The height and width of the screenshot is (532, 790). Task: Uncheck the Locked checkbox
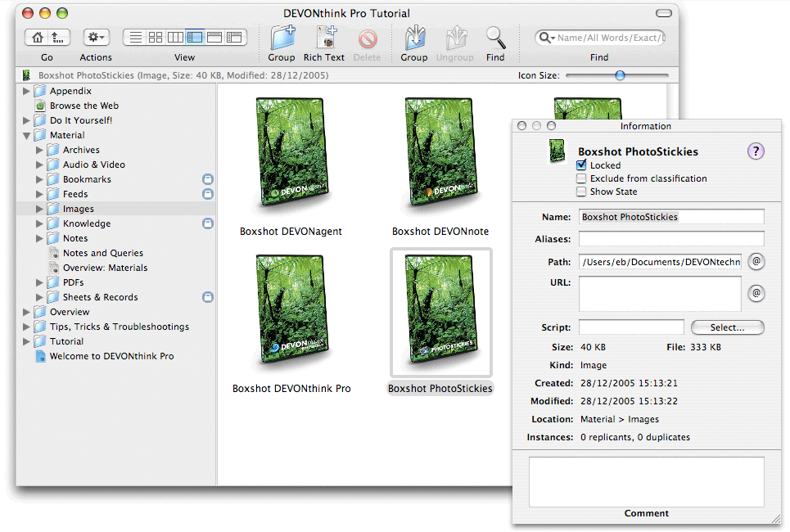point(581,165)
